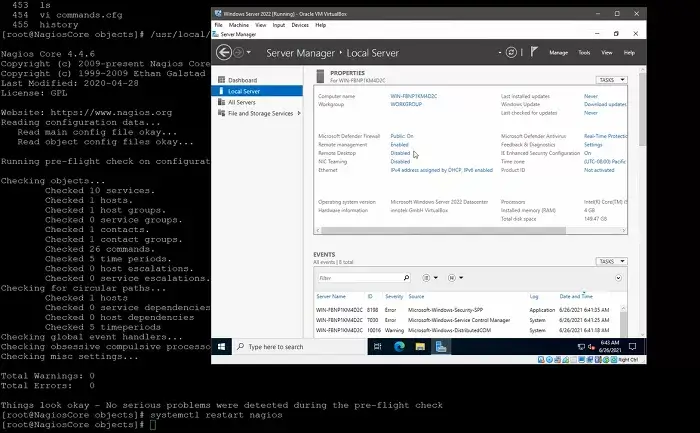Click the Events list scroll-up arrow
700x433 pixels.
pos(623,308)
